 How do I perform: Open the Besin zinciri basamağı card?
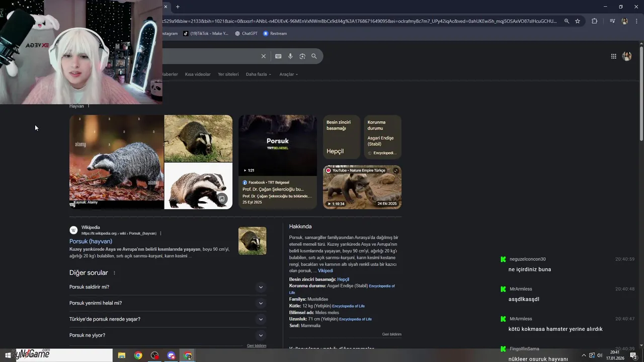(342, 137)
